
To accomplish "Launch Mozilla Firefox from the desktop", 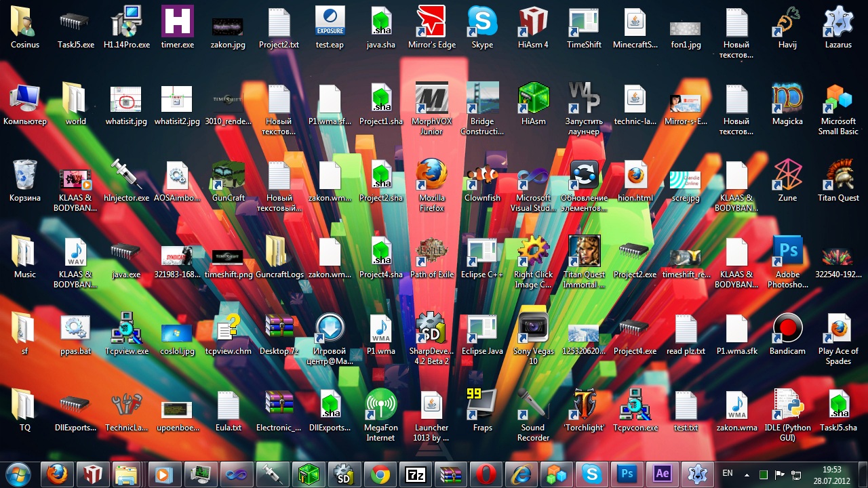I will point(431,176).
